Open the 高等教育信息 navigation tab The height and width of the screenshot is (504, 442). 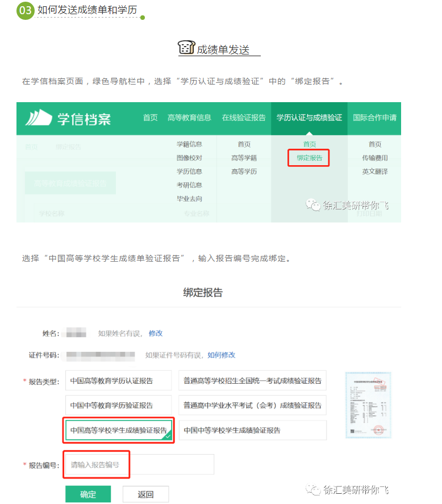(189, 117)
